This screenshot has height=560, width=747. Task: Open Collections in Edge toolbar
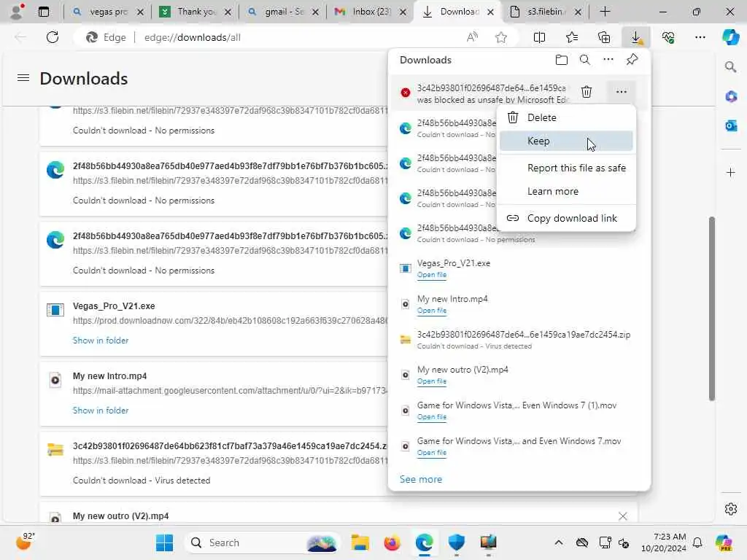(x=604, y=37)
